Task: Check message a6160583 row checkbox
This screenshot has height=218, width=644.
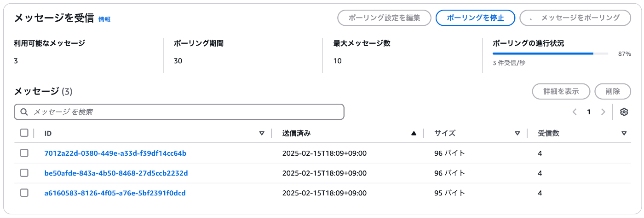Action: pyautogui.click(x=24, y=193)
